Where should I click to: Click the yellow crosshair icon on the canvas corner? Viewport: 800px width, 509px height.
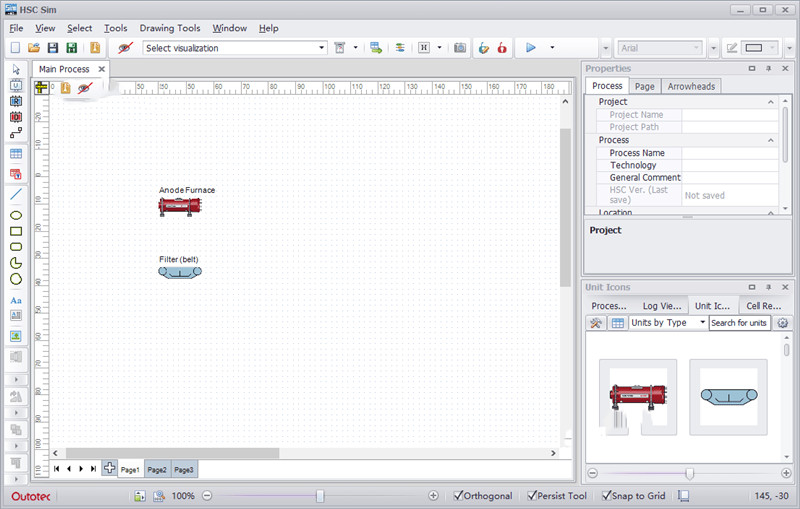coord(41,88)
